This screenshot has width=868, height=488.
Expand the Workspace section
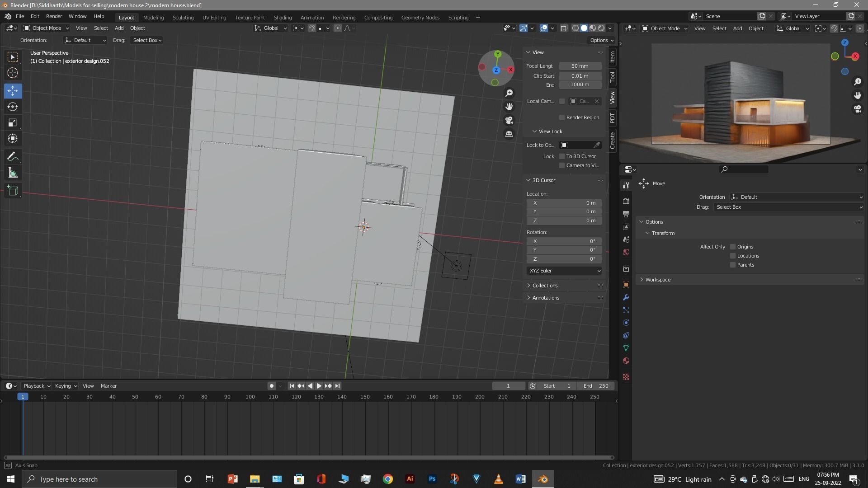(x=657, y=280)
